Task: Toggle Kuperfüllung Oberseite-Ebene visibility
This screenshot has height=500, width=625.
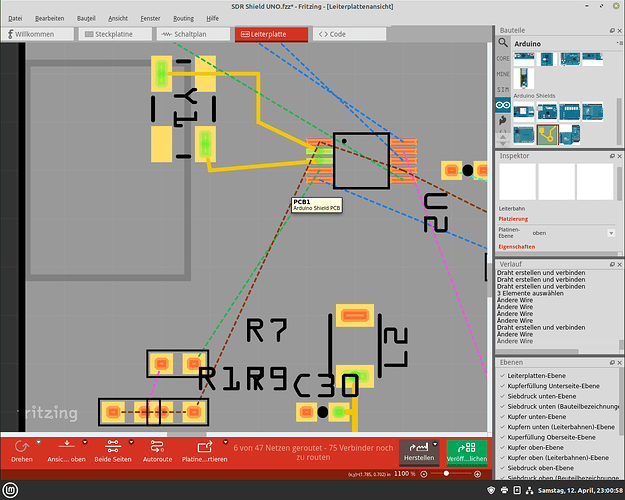Action: [503, 437]
